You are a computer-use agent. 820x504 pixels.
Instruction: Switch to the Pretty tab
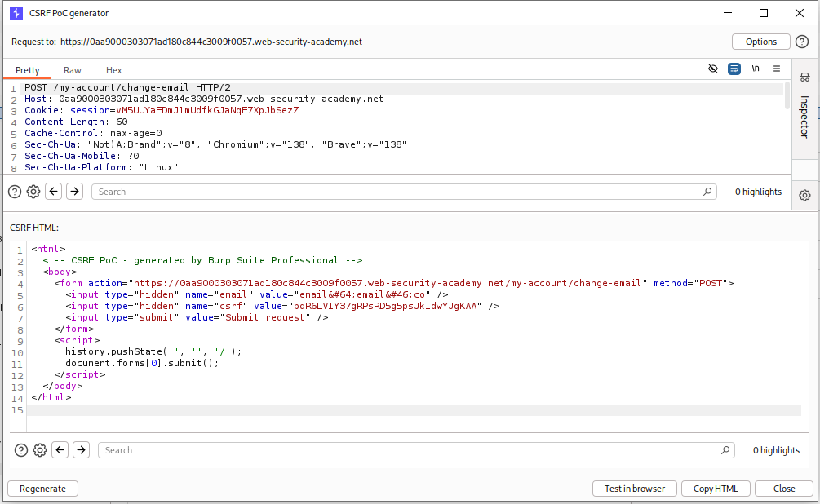(x=27, y=70)
